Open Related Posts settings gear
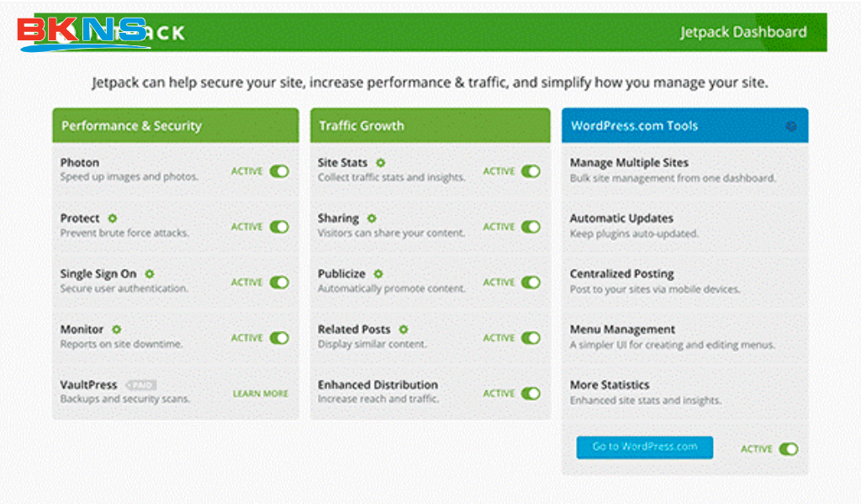The height and width of the screenshot is (504, 861). click(x=404, y=329)
